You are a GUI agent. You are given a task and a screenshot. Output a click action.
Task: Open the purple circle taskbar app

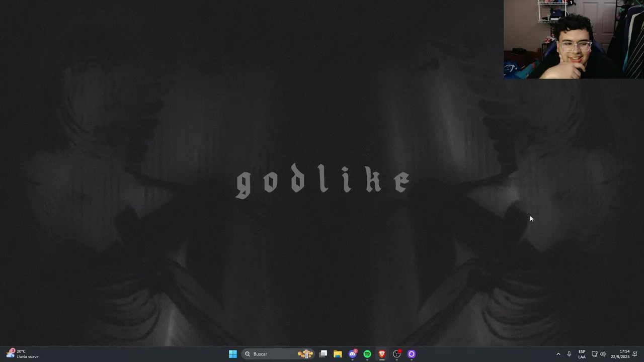click(412, 354)
